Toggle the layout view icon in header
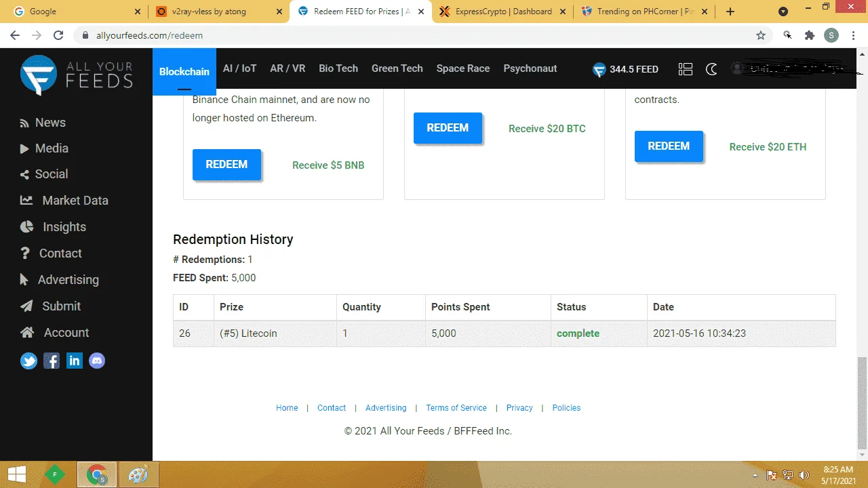The image size is (868, 488). point(686,69)
